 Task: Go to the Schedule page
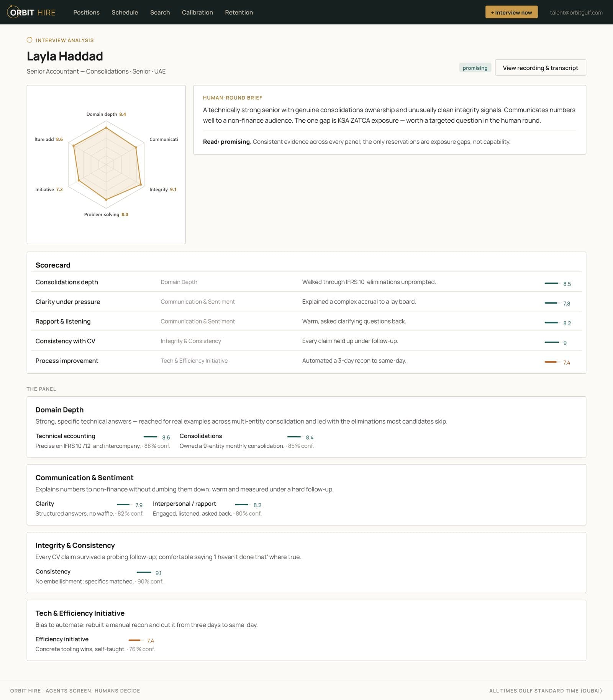tap(125, 12)
